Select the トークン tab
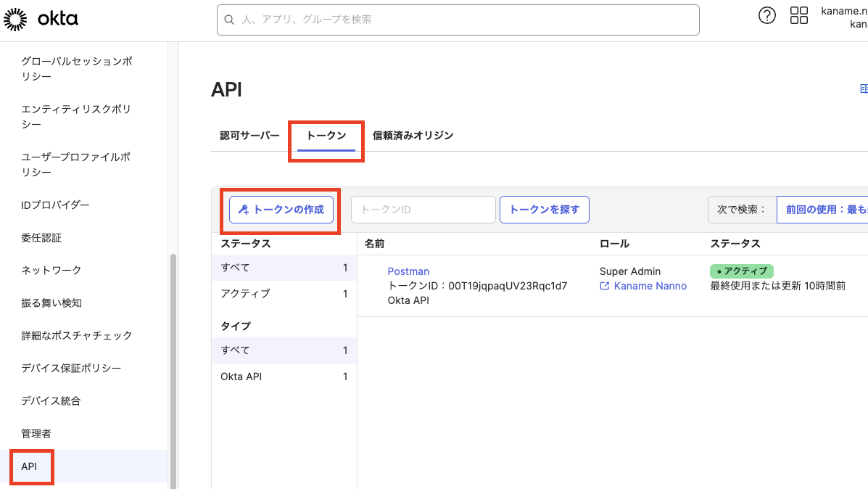Image resolution: width=868 pixels, height=489 pixels. 326,136
